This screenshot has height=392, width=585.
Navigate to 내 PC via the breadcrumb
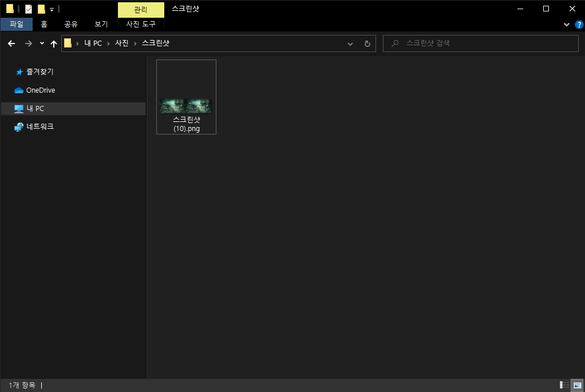[x=93, y=43]
